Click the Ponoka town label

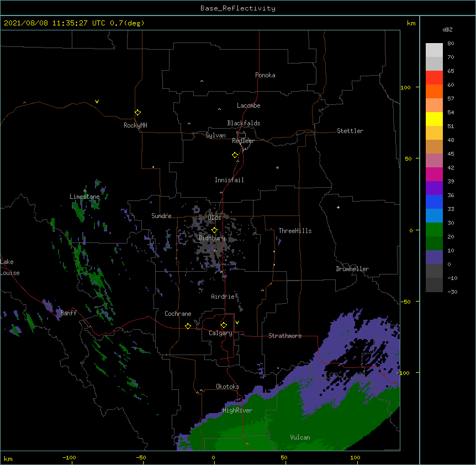point(265,75)
